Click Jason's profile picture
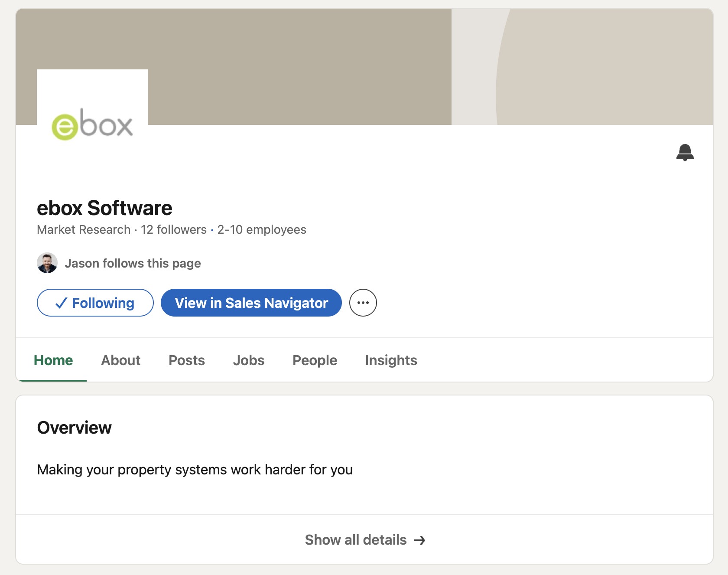The width and height of the screenshot is (728, 575). 47,262
